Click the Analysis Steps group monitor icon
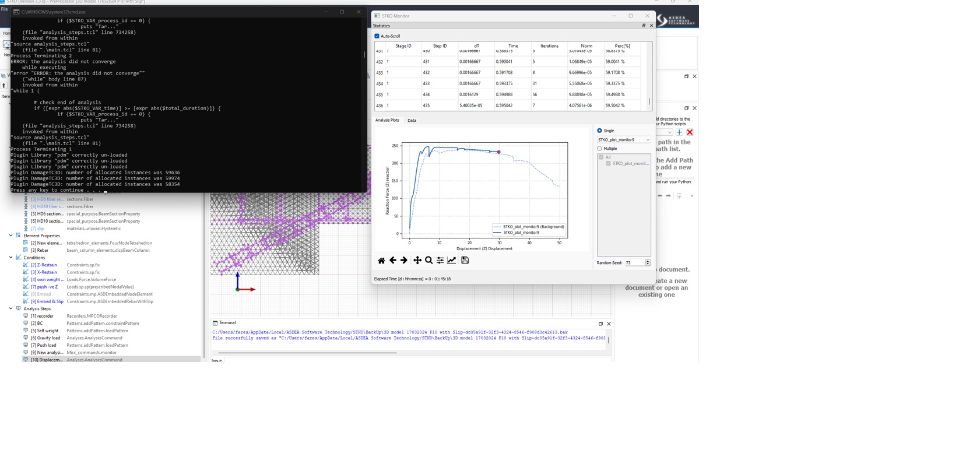 click(19, 309)
